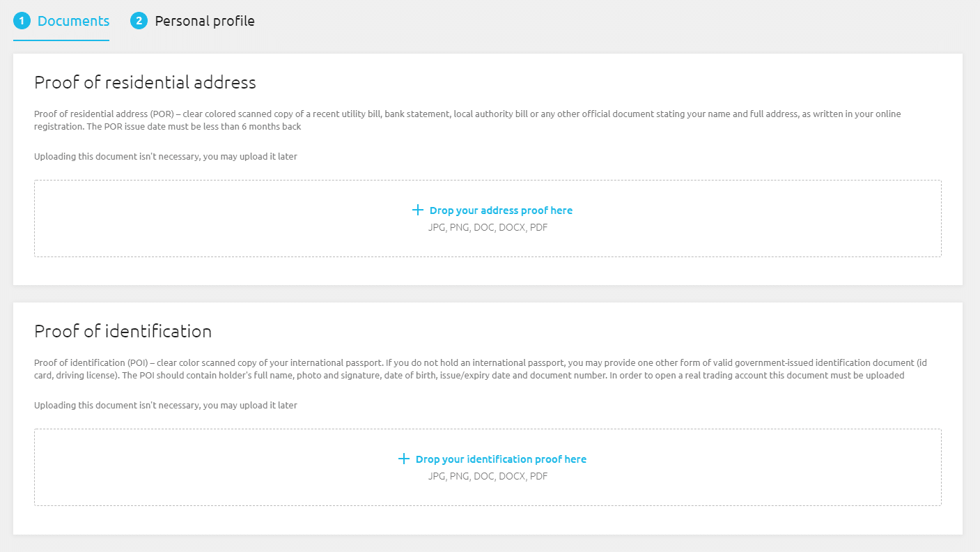Click the POI description paragraph

481,369
